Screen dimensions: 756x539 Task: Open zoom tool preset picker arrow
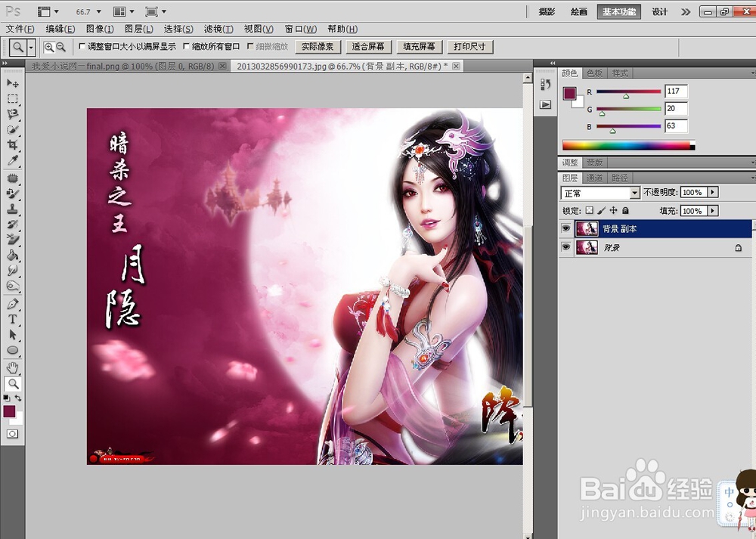pyautogui.click(x=31, y=47)
